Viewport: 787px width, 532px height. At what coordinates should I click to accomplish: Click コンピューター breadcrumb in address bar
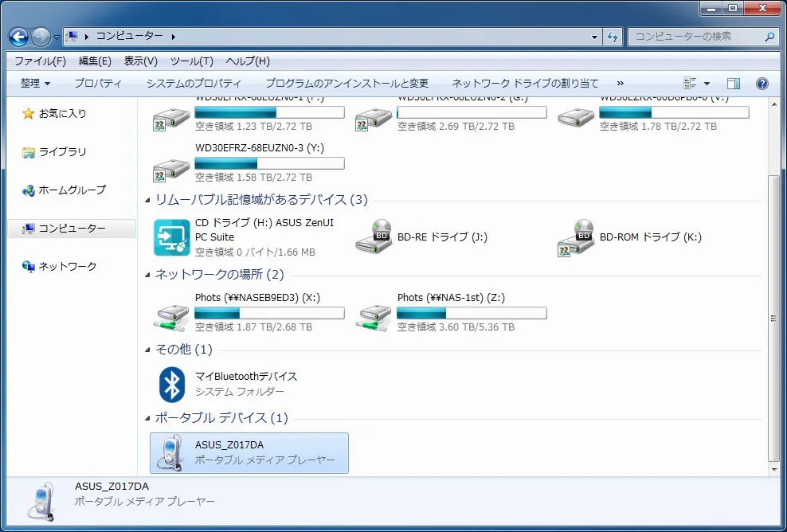[x=130, y=36]
